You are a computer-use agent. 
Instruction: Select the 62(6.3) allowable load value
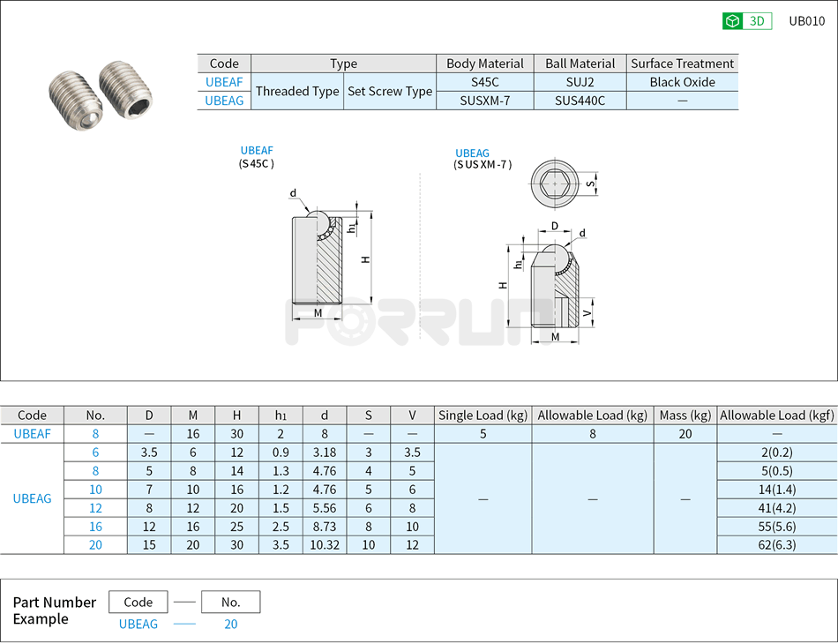click(x=776, y=545)
